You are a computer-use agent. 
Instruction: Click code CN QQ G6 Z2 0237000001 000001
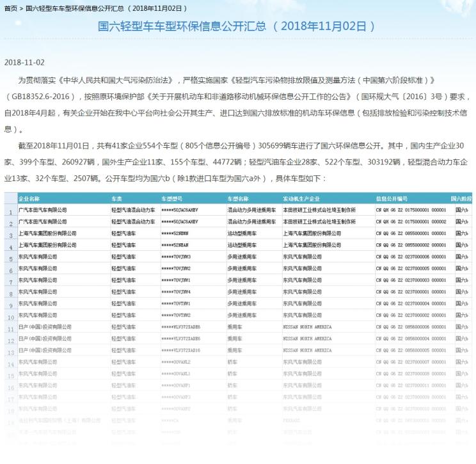click(x=411, y=292)
